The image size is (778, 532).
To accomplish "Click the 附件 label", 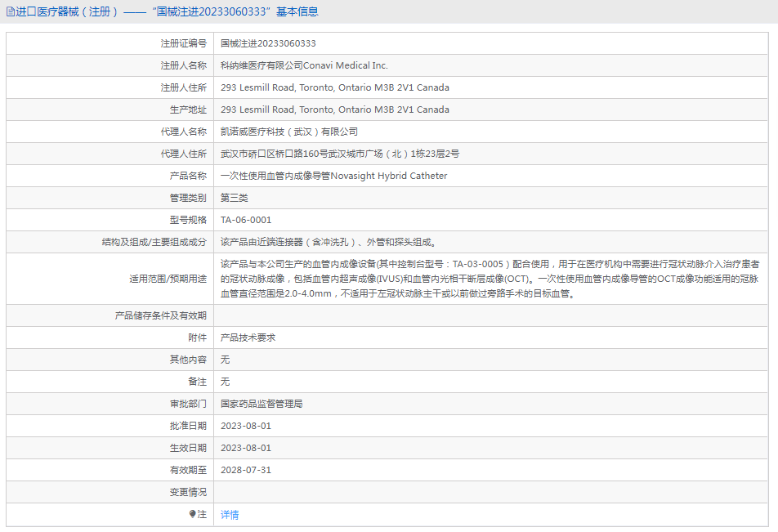I will coord(198,338).
